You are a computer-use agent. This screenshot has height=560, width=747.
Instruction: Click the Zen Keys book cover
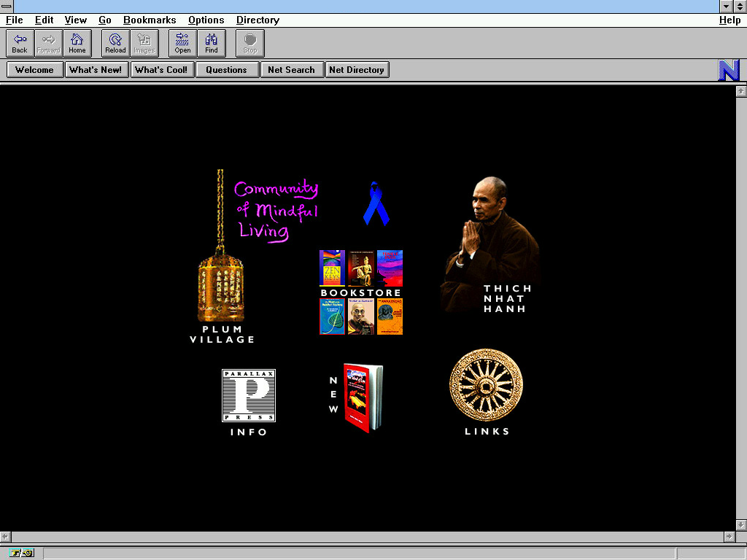tap(332, 268)
